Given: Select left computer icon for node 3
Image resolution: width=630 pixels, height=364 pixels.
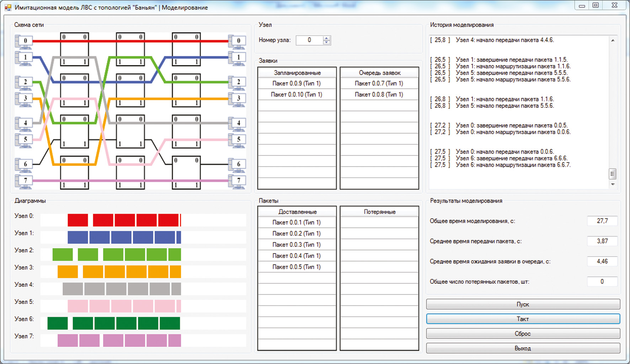Looking at the screenshot, I should [x=24, y=99].
